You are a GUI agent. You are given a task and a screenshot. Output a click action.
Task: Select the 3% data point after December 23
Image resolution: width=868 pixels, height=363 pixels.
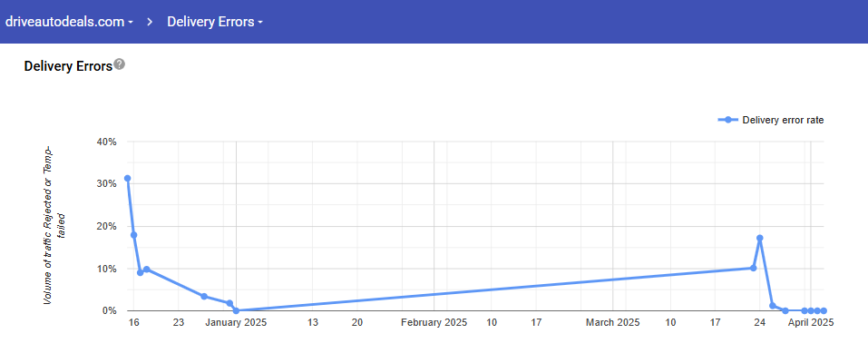[x=204, y=297]
